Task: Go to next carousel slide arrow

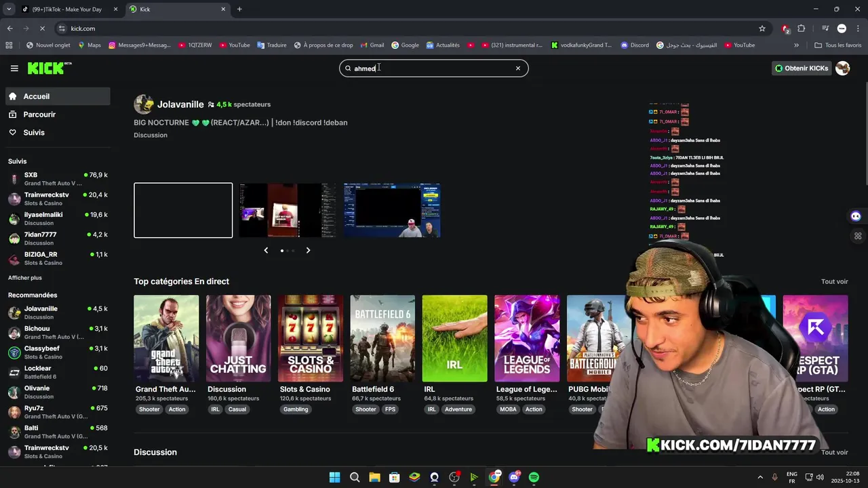Action: coord(308,250)
